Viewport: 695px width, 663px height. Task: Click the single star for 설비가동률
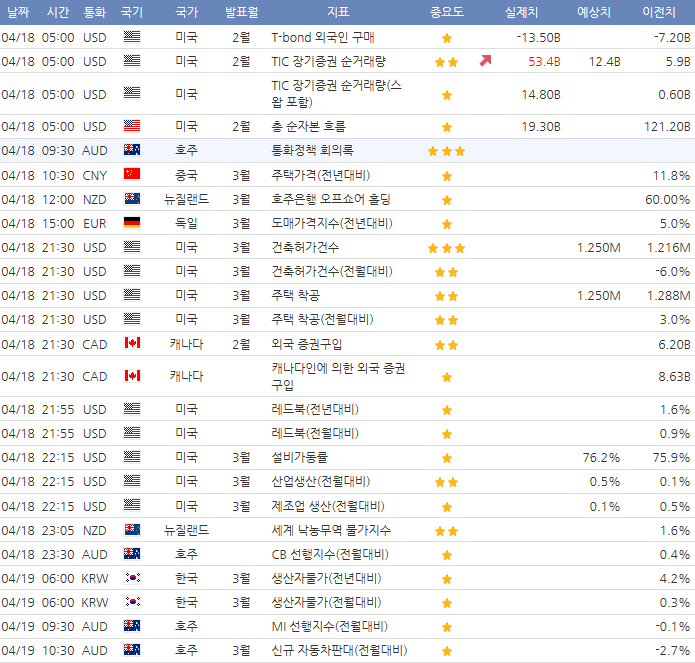[447, 458]
